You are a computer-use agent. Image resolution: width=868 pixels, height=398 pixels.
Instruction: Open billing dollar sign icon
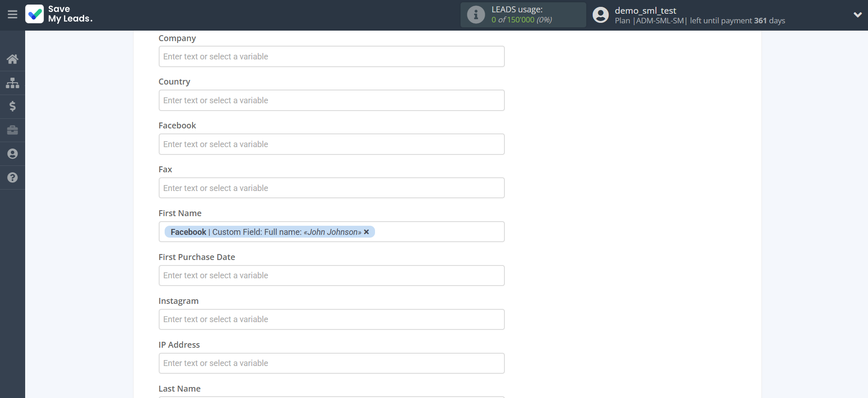pyautogui.click(x=12, y=106)
